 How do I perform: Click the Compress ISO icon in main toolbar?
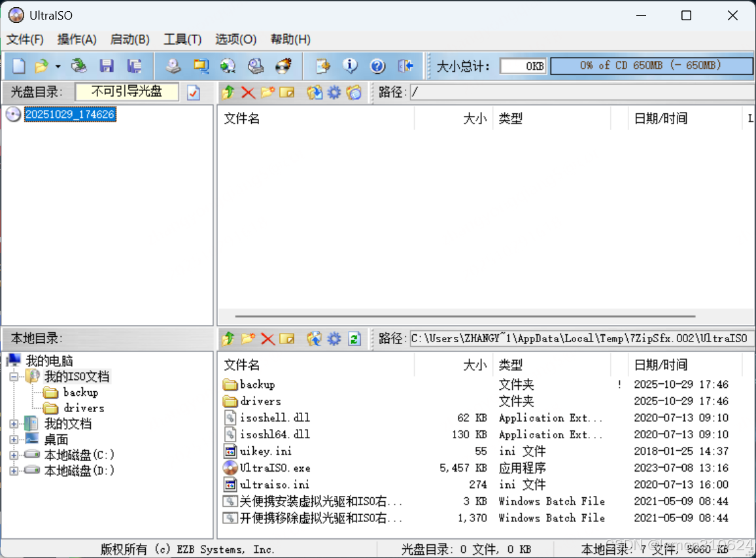[201, 66]
